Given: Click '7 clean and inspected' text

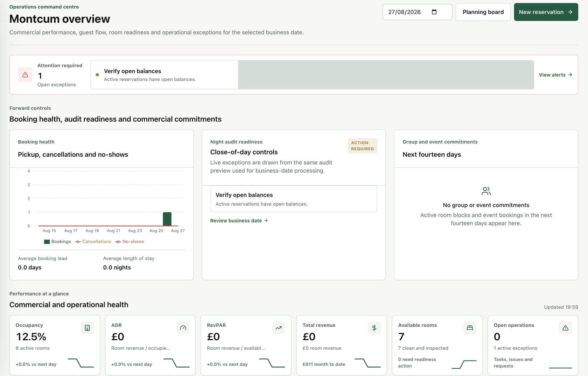Looking at the screenshot, I should 423,348.
